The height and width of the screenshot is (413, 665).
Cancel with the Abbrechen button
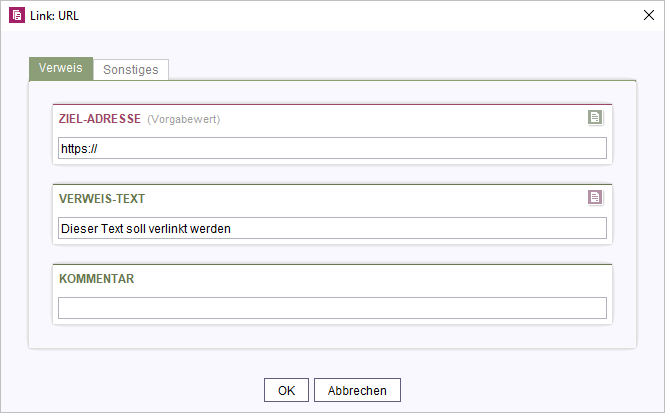click(357, 390)
